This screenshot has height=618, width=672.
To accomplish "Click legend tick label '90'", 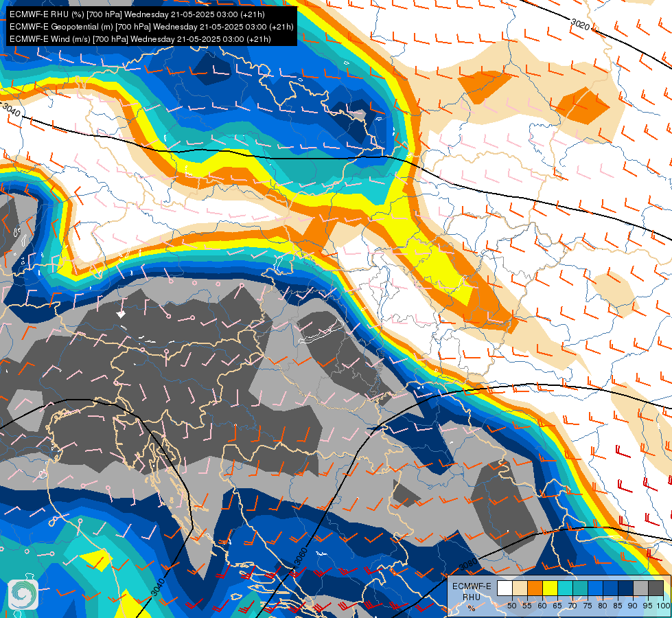I will coord(633,606).
